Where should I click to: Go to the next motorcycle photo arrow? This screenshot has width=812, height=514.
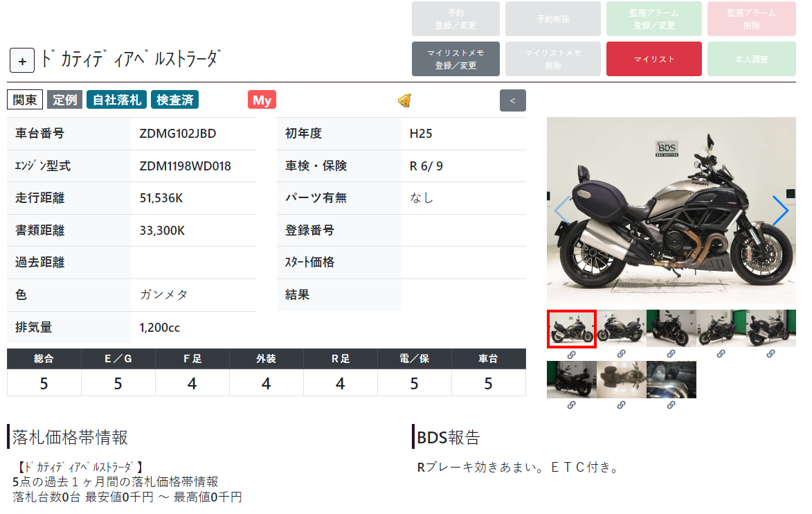point(780,211)
